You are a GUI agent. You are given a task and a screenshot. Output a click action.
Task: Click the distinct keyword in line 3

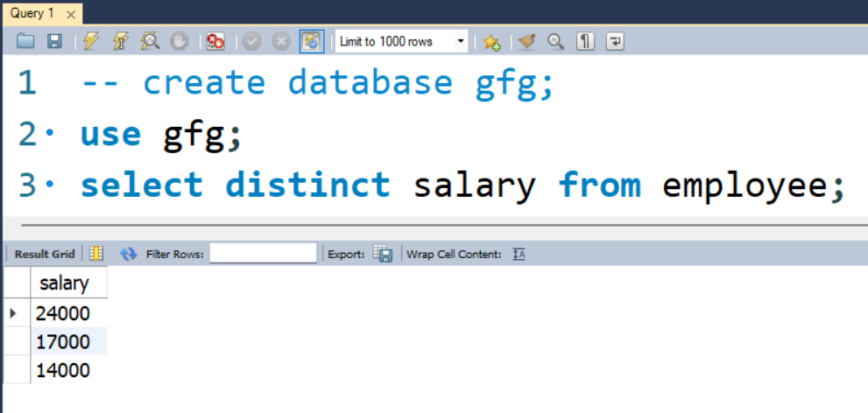[307, 184]
